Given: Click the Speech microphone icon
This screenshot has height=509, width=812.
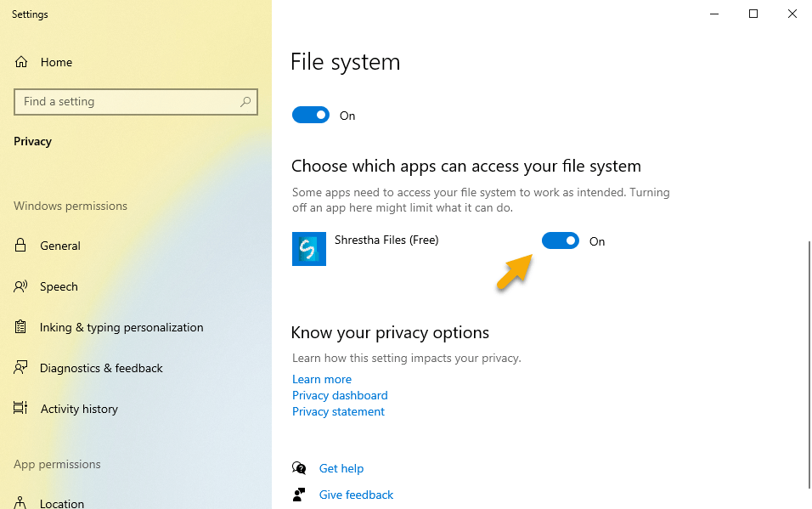Looking at the screenshot, I should pos(20,286).
